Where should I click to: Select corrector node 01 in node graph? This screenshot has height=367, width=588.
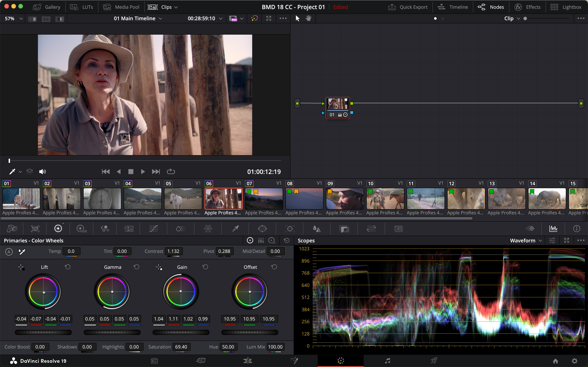(337, 108)
